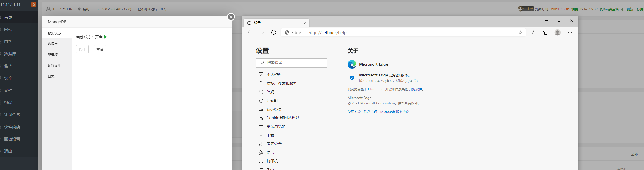
Task: Click the 找Bug奖宝塔币 link
Action: click(x=611, y=9)
